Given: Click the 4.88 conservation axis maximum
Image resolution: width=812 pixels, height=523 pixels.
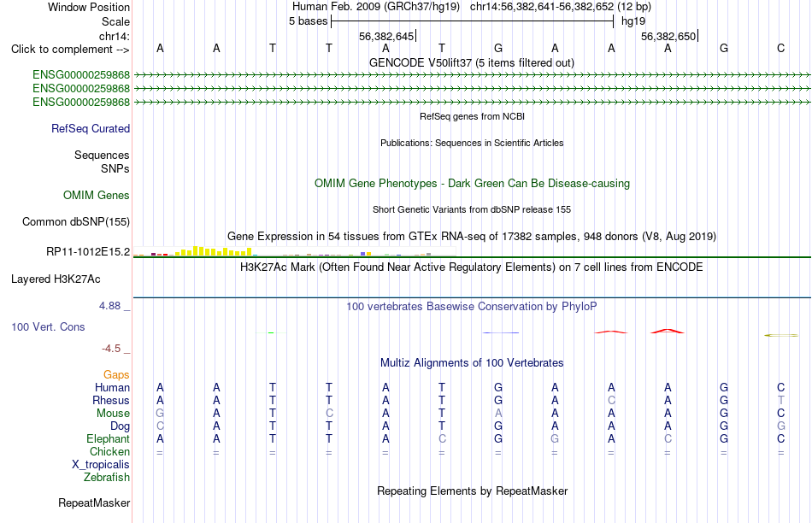Looking at the screenshot, I should coord(109,306).
